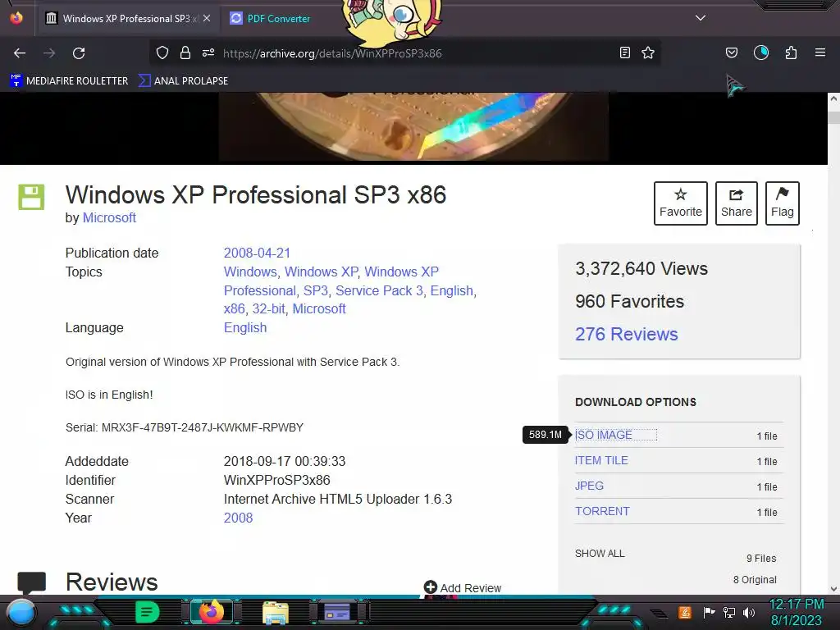Go back to the previous page
The width and height of the screenshot is (840, 630).
20,53
